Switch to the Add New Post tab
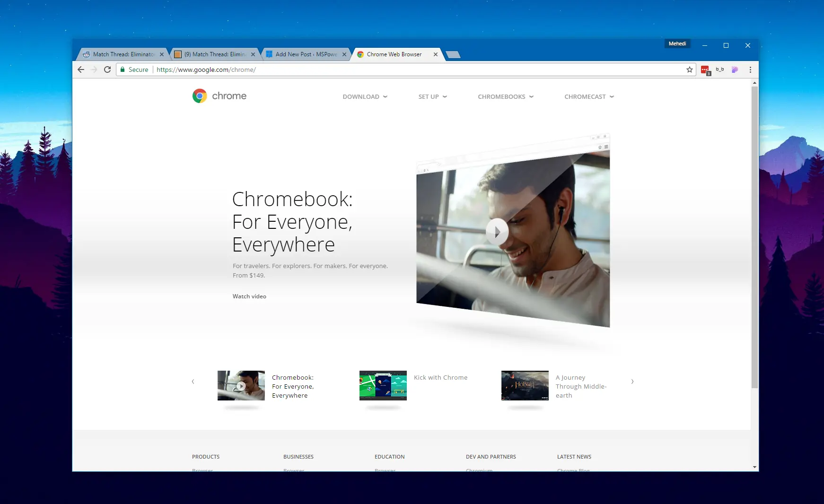The width and height of the screenshot is (824, 504). (x=306, y=54)
